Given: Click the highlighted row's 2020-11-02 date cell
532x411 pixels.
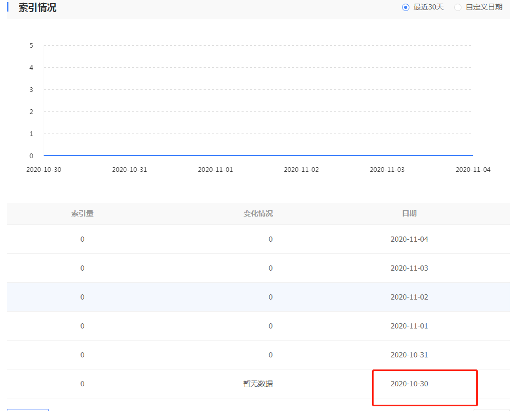Looking at the screenshot, I should coord(409,297).
